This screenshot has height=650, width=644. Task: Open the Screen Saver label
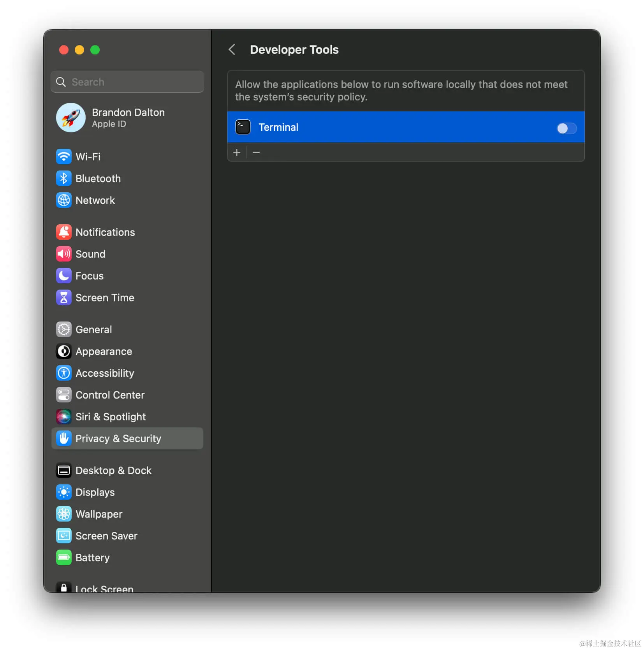(106, 536)
